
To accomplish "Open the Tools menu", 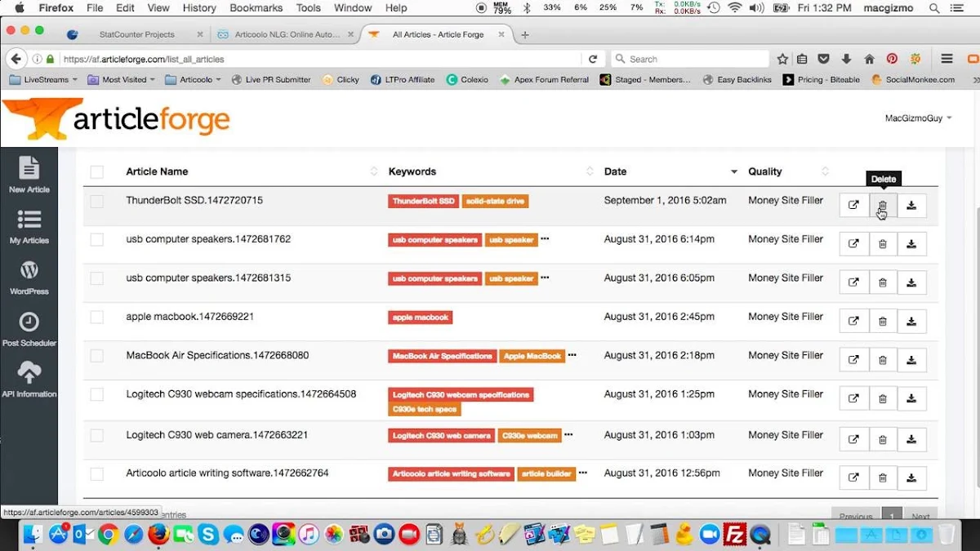I will tap(309, 8).
